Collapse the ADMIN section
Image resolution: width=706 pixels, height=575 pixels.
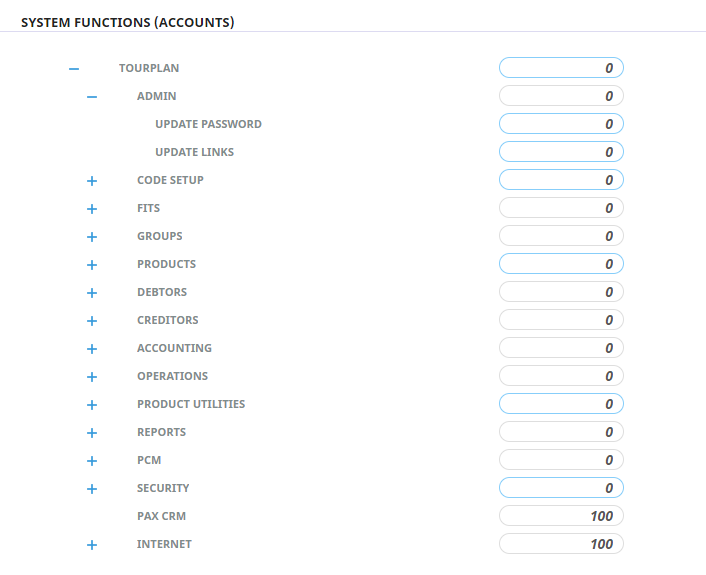tap(92, 97)
